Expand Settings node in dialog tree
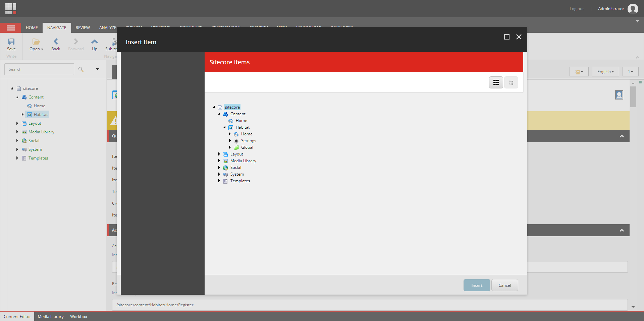 coord(230,141)
